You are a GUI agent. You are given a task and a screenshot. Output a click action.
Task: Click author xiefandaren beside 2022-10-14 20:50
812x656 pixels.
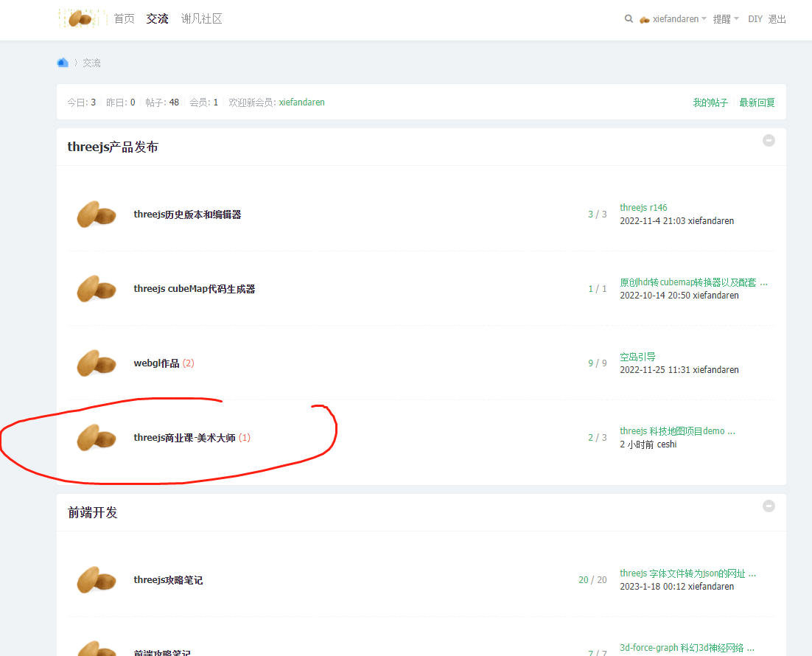point(715,296)
